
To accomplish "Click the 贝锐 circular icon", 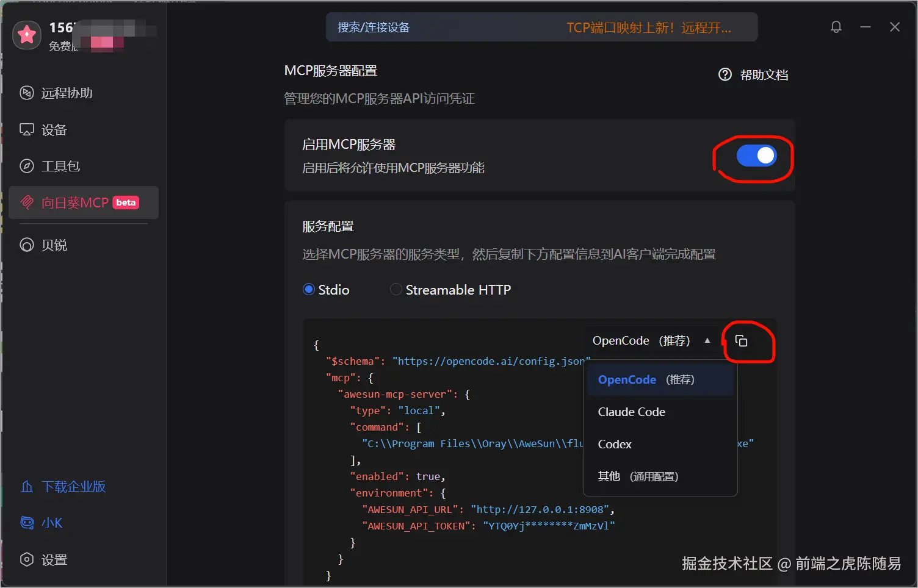I will [27, 245].
